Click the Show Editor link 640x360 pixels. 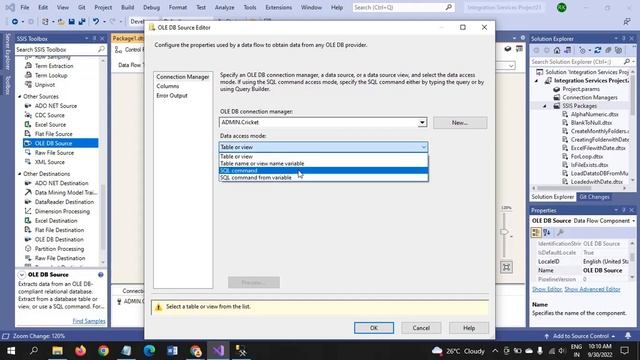[547, 289]
